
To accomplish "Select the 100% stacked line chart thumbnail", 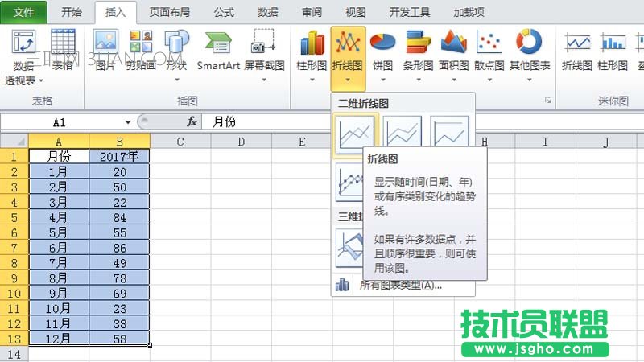I will coord(449,131).
